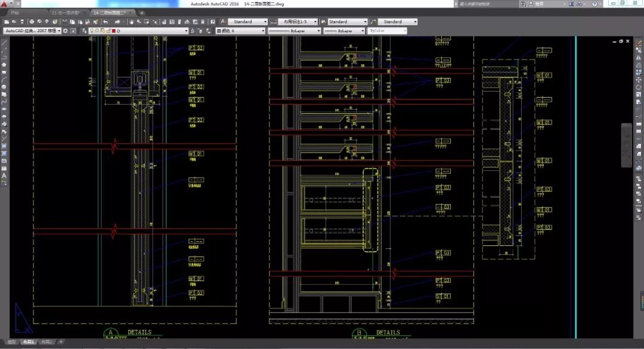Expand the workspace dropdown 'AutoCAD 经典'
644x349 pixels.
(x=32, y=30)
